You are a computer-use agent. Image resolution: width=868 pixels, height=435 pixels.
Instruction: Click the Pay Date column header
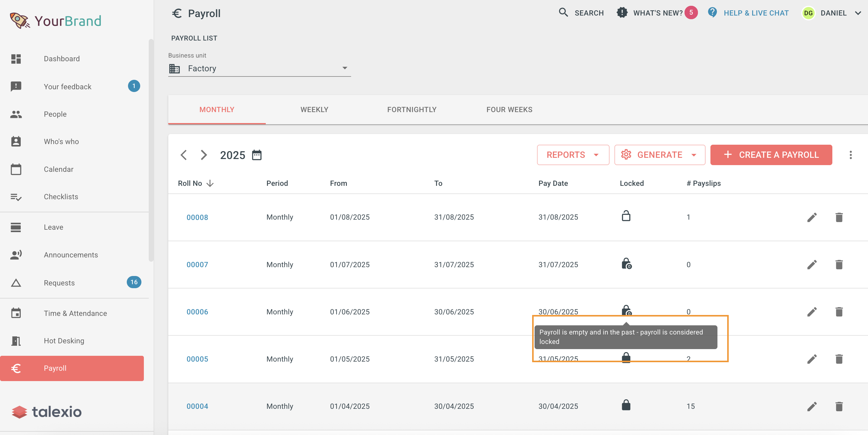click(x=553, y=183)
